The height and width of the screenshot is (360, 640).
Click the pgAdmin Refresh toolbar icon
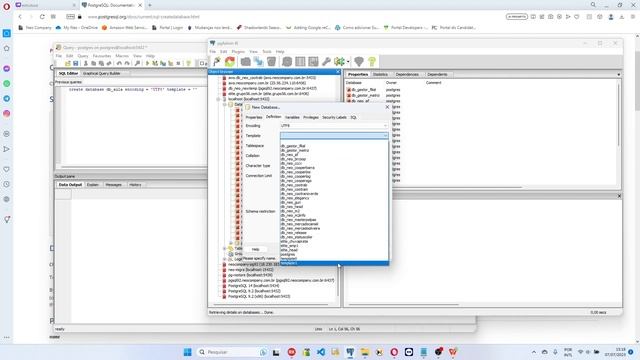coord(230,62)
